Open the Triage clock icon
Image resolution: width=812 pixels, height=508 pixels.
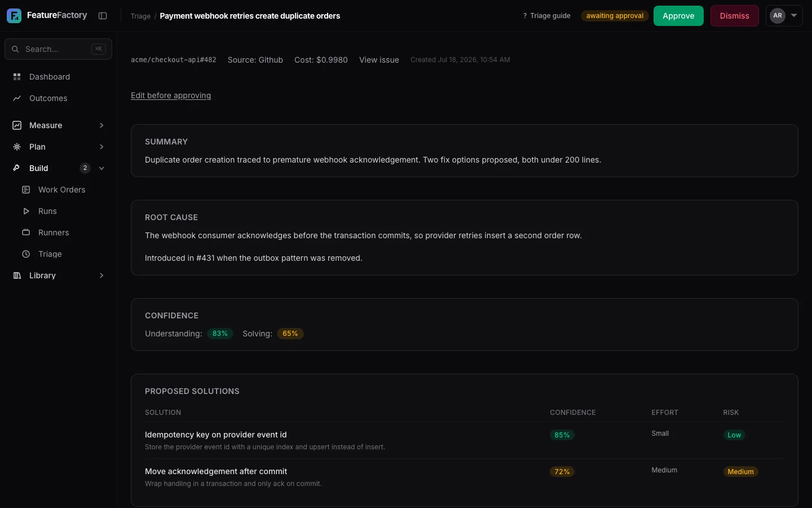pyautogui.click(x=26, y=254)
